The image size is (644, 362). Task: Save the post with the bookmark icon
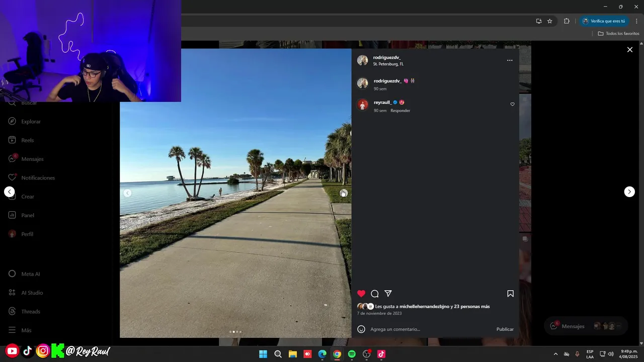pos(510,294)
